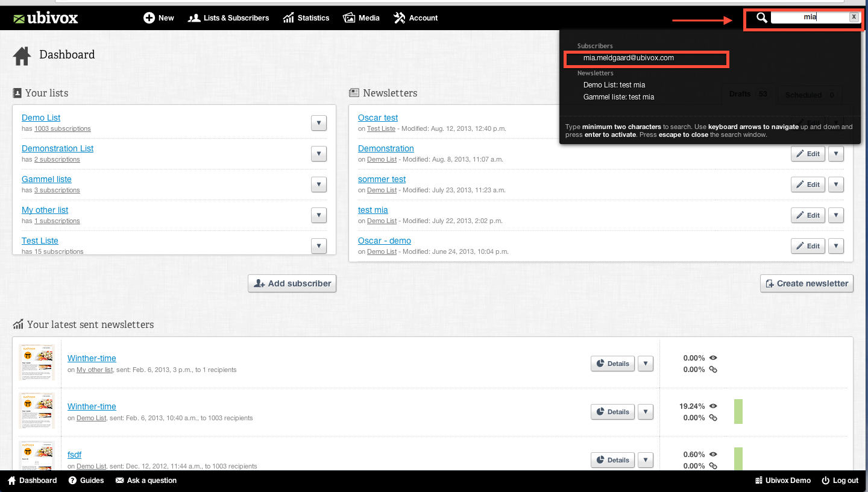
Task: Click 2 subscriptions under Demonstration List
Action: point(57,160)
